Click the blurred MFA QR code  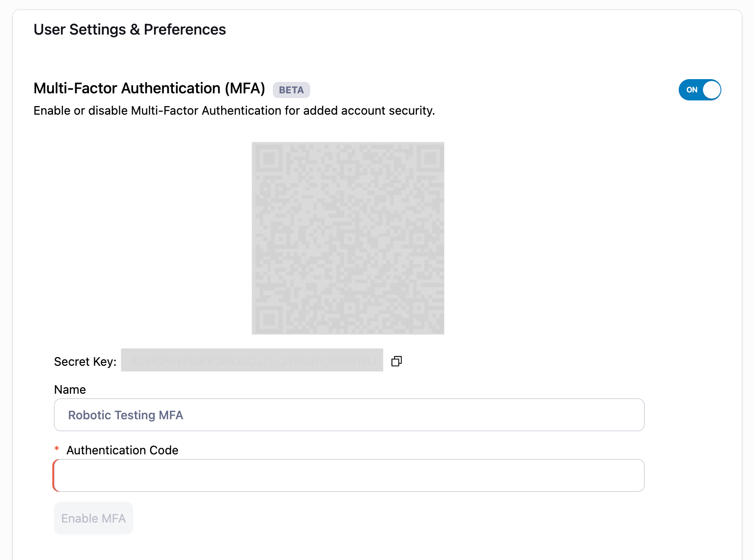[x=348, y=238]
